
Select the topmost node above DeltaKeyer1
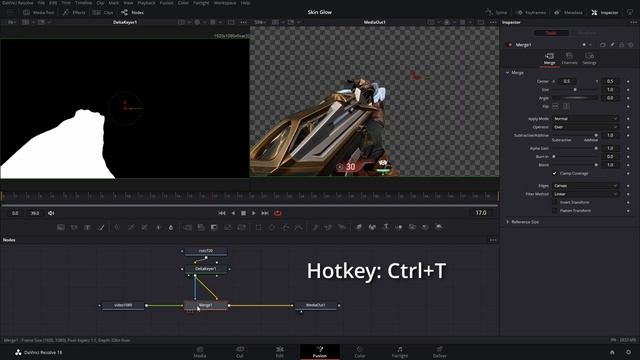pos(206,251)
